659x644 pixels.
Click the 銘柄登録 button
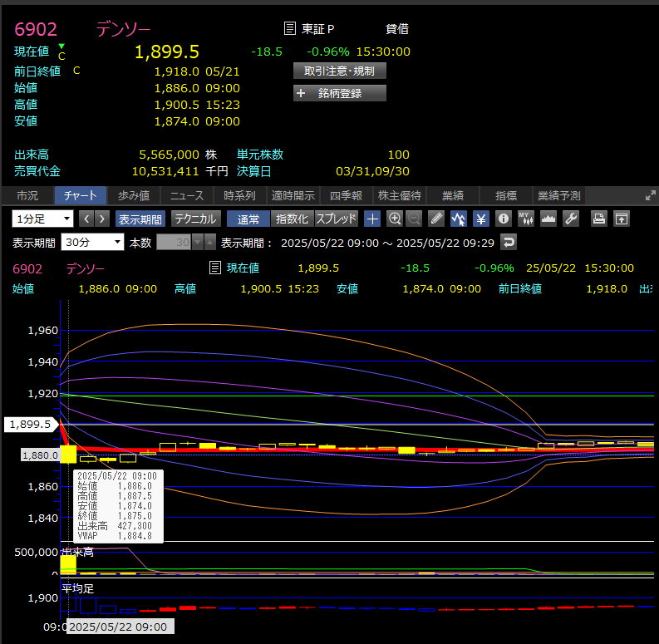(340, 93)
